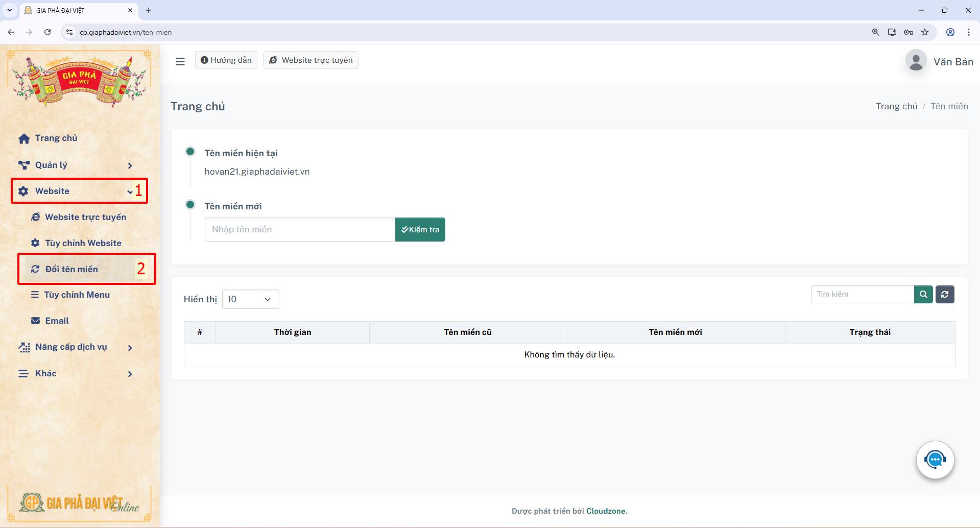Image resolution: width=980 pixels, height=528 pixels.
Task: Click the refresh icon next to the search box
Action: click(945, 294)
